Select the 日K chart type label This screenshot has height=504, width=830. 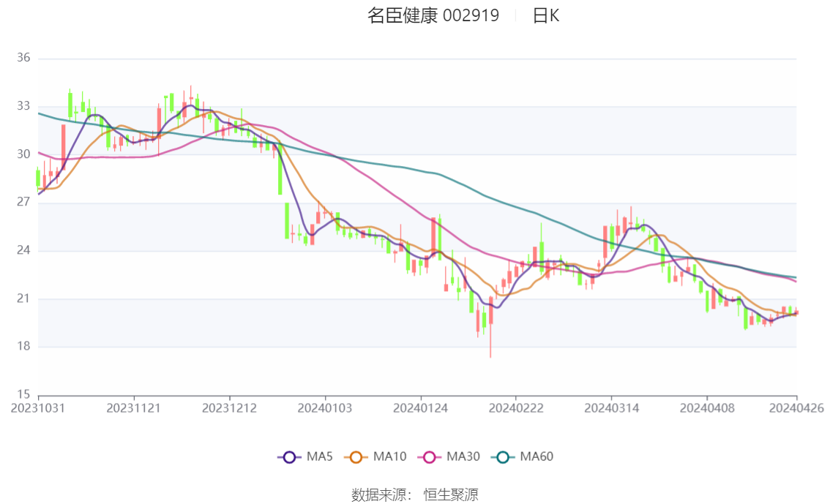click(546, 15)
